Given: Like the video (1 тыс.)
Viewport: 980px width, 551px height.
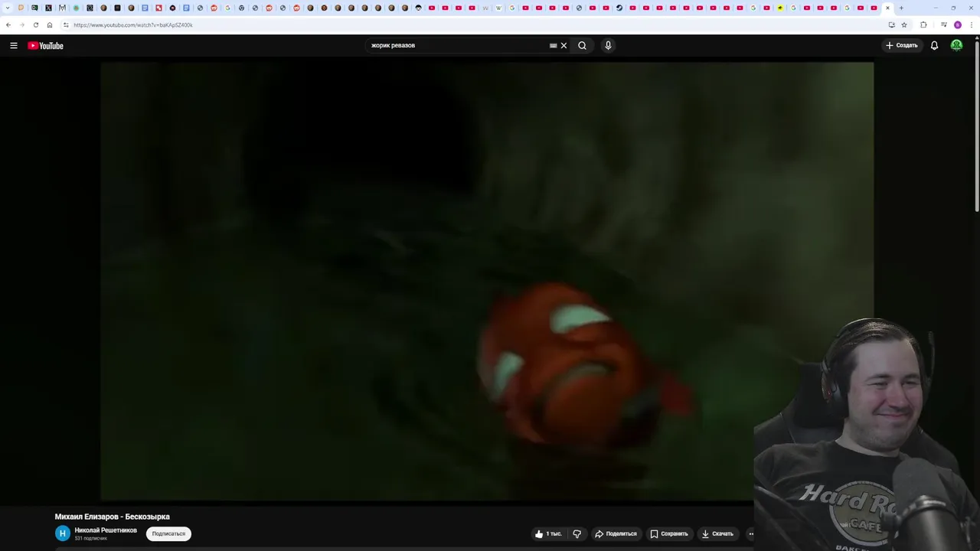Looking at the screenshot, I should [548, 534].
